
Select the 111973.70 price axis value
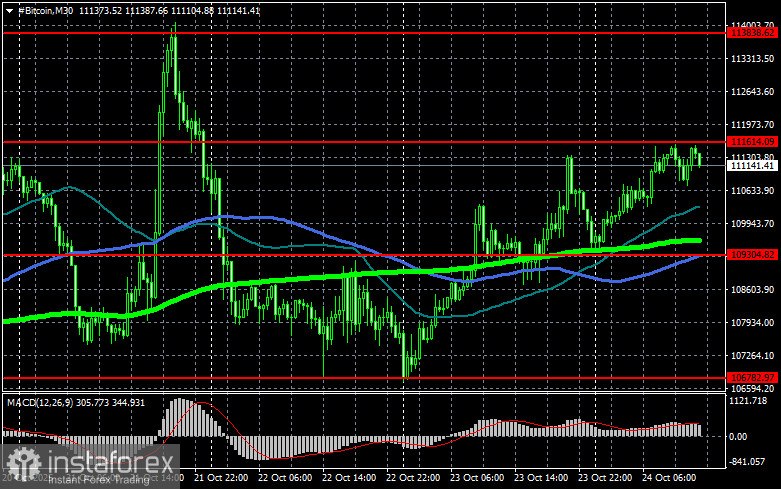point(752,124)
